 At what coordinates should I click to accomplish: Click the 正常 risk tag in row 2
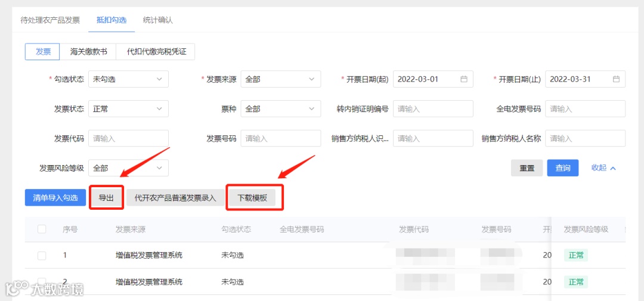[x=576, y=282]
